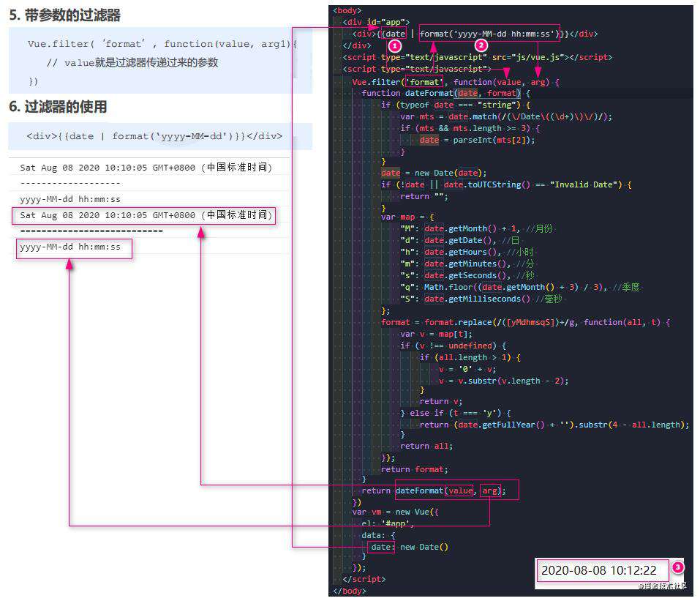Click the line 'v = v.substr(v.length - 2);'

(503, 381)
